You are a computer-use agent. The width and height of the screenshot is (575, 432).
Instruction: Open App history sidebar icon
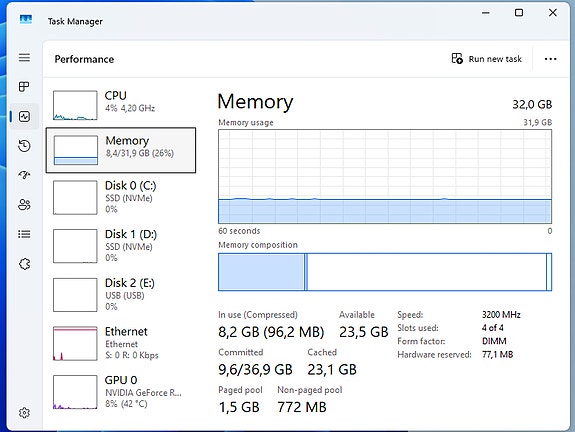(25, 146)
